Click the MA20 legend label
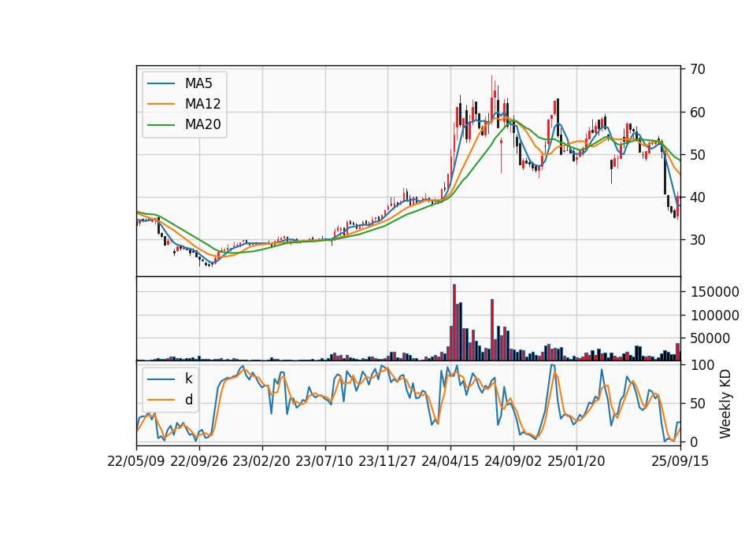The width and height of the screenshot is (756, 543). 202,124
